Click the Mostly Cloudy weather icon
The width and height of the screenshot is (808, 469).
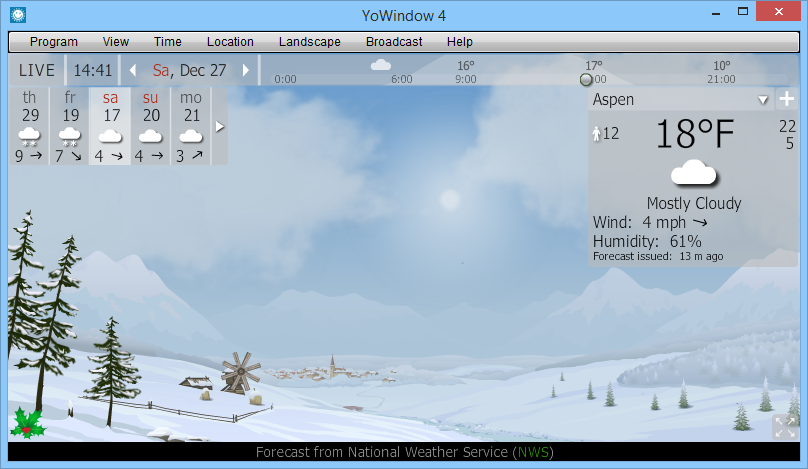693,173
